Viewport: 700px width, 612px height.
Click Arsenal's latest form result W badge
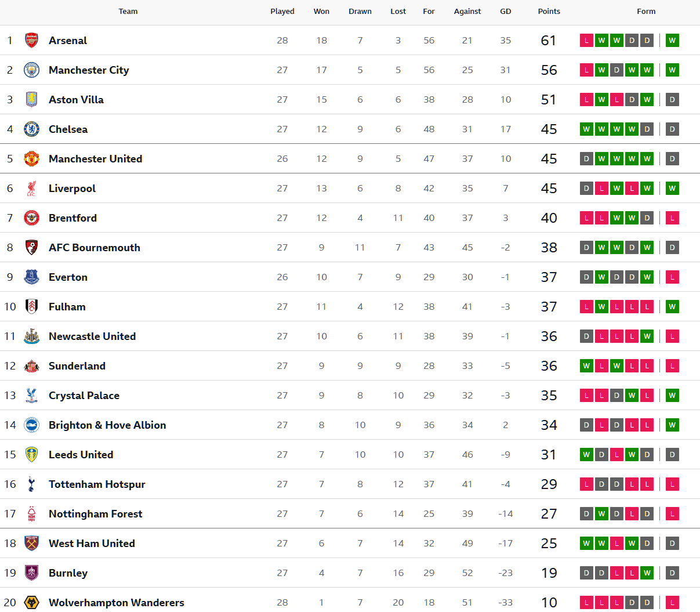click(x=672, y=40)
